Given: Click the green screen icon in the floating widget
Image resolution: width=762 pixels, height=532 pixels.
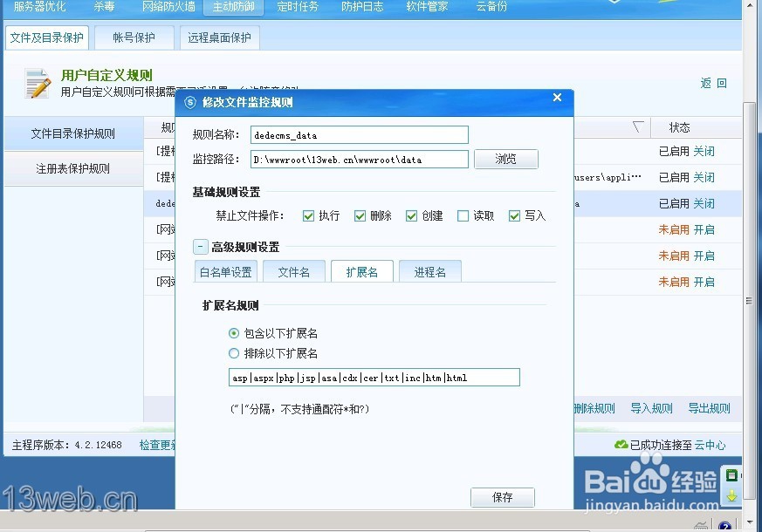Looking at the screenshot, I should point(731,475).
